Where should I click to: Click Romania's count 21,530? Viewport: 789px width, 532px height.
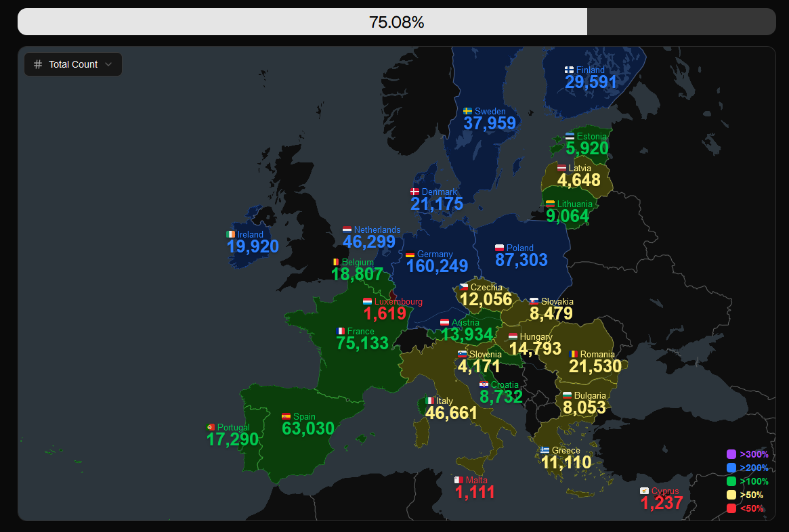(595, 366)
